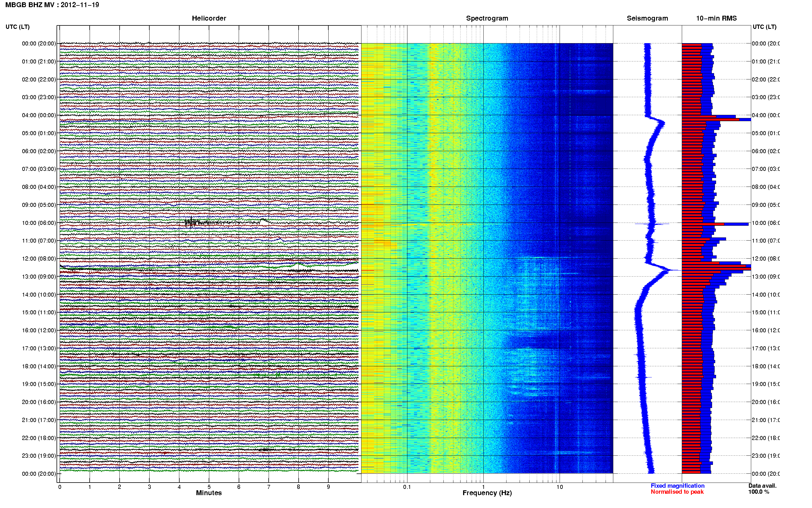Click the left '19:00 (15:00)' time label

tap(39, 384)
